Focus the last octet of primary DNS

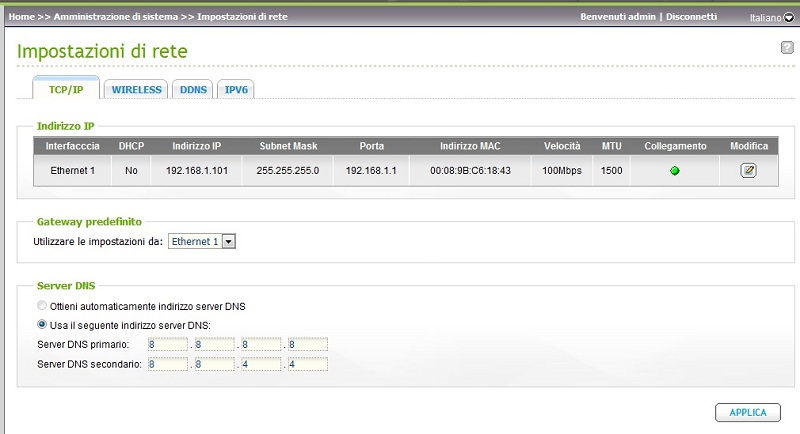[306, 344]
